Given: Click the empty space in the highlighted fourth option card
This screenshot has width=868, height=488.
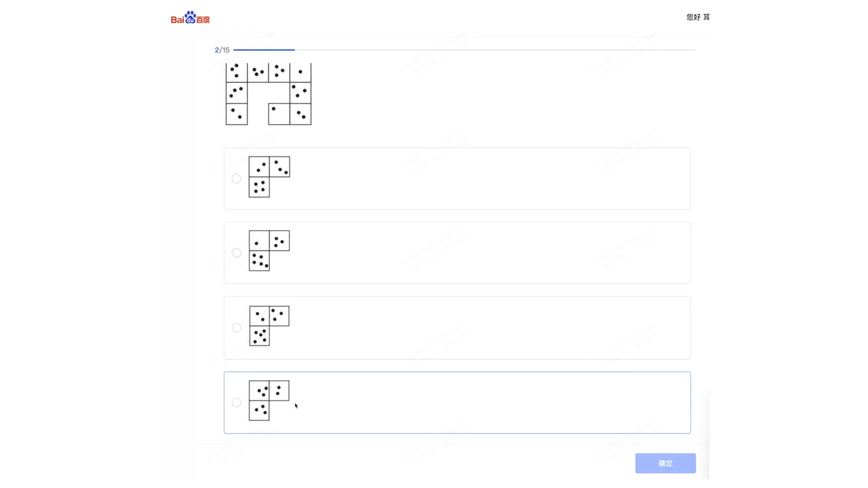Looking at the screenshot, I should pos(493,403).
